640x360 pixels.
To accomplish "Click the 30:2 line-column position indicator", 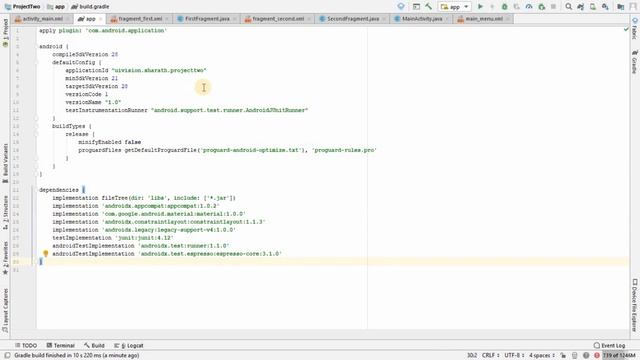I will coord(472,356).
